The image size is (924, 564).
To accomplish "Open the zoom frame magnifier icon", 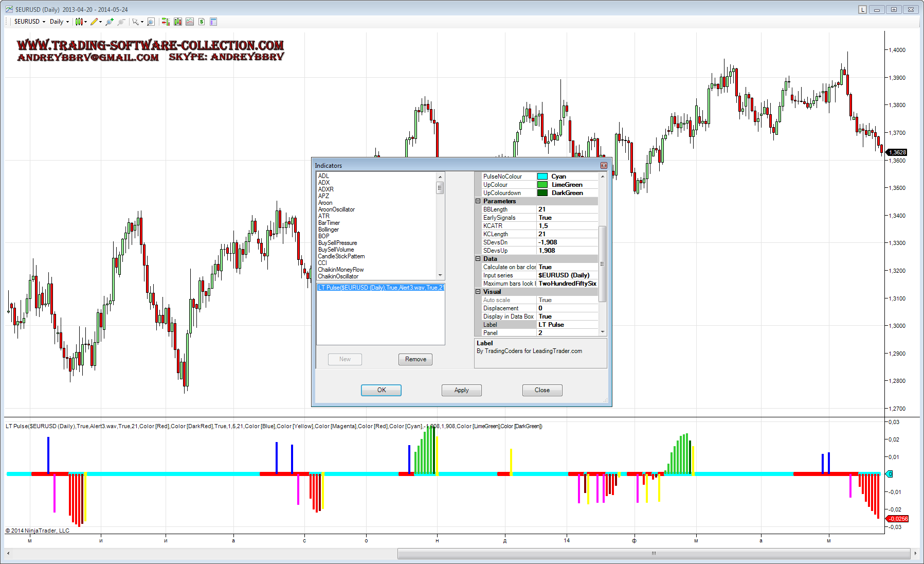I will pyautogui.click(x=151, y=22).
